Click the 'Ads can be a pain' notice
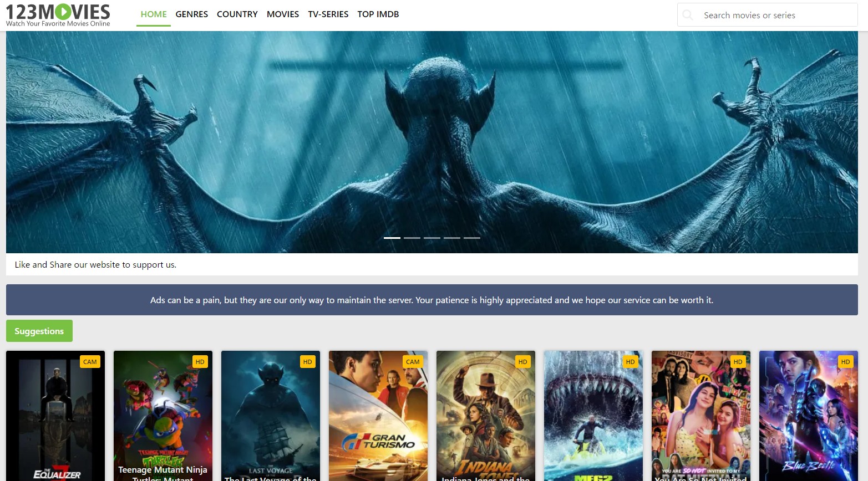 (432, 300)
